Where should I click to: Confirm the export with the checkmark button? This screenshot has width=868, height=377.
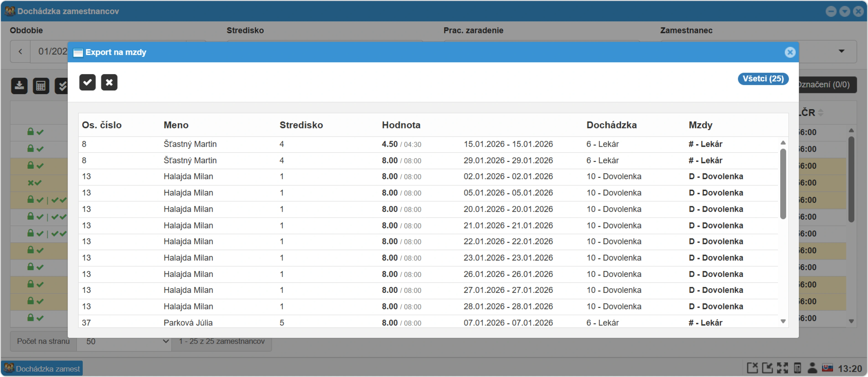[x=87, y=82]
